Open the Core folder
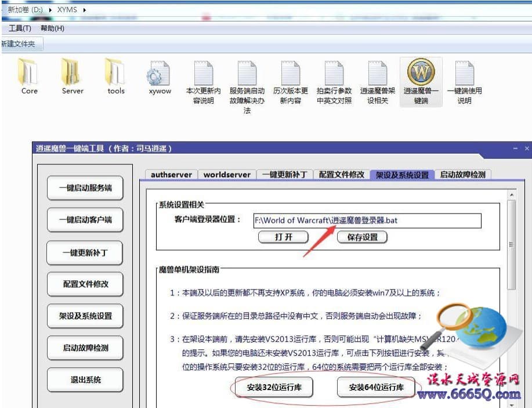Screen dimensions: 532x408 pyautogui.click(x=29, y=76)
